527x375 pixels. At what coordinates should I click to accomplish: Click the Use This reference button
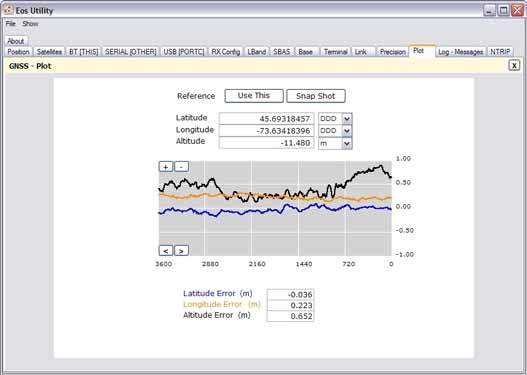pos(254,96)
